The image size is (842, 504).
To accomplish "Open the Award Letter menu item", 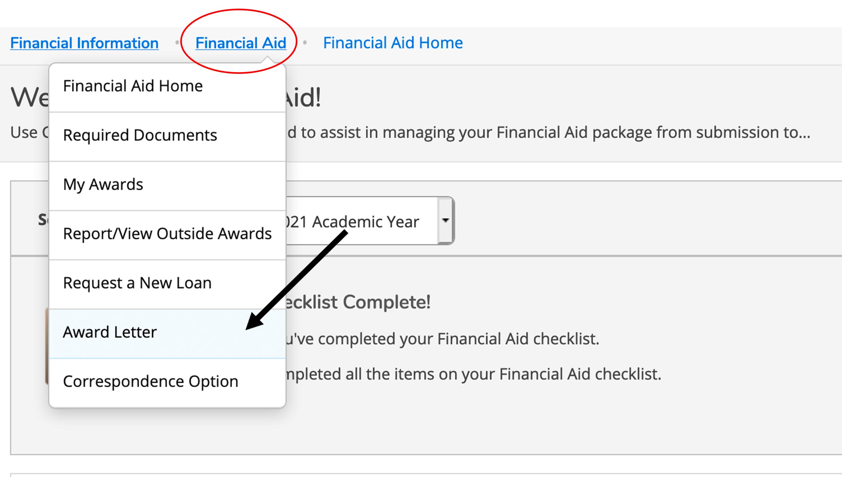I will pos(110,332).
